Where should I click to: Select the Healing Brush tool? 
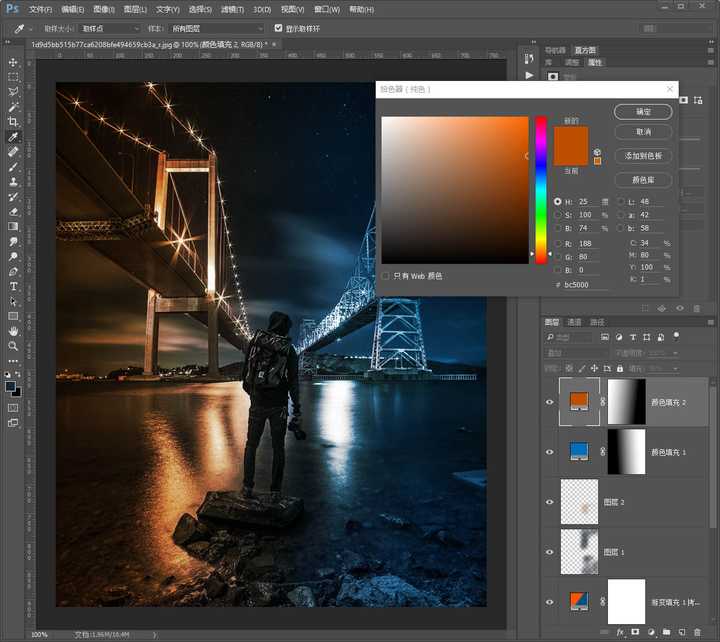tap(13, 152)
